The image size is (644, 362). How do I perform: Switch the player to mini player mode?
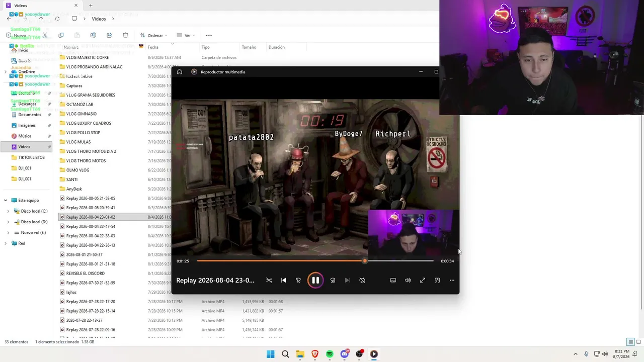(437, 280)
